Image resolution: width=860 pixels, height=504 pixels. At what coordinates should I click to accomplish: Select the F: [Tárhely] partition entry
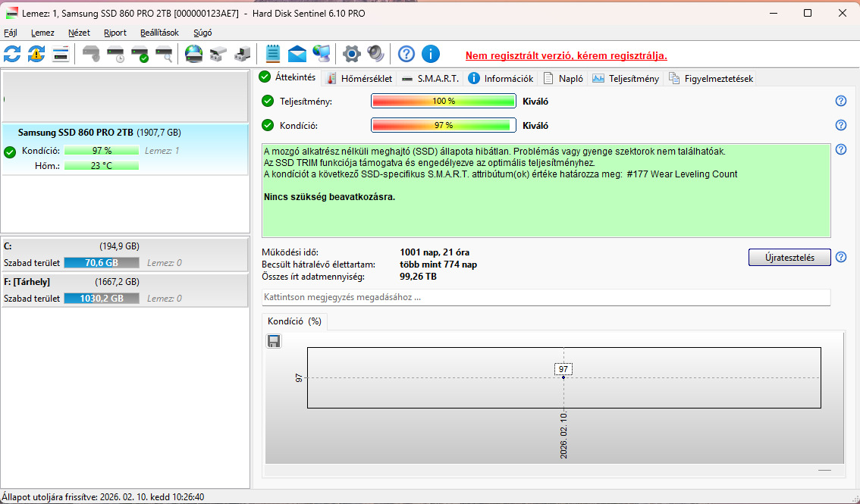click(125, 290)
